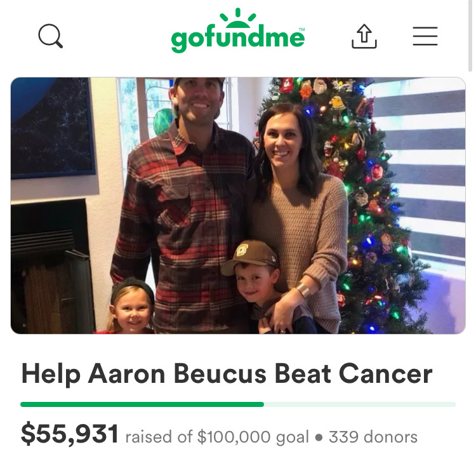This screenshot has width=476, height=473.
Task: Tap the share campaign upload icon
Action: pos(364,36)
